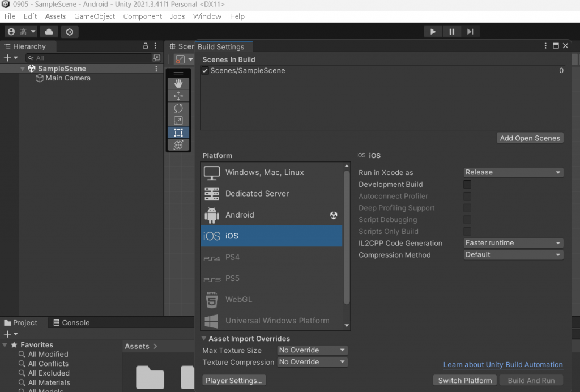Select the Transform tool

point(178,144)
